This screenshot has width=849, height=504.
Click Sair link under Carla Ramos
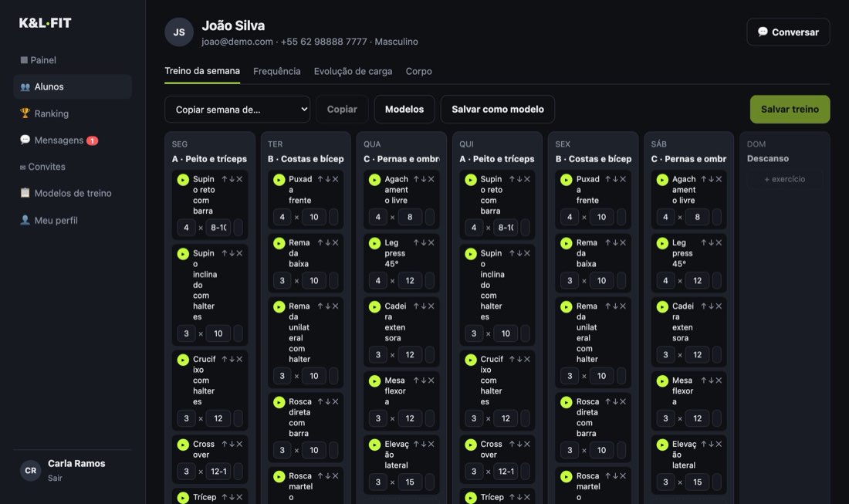click(x=55, y=478)
